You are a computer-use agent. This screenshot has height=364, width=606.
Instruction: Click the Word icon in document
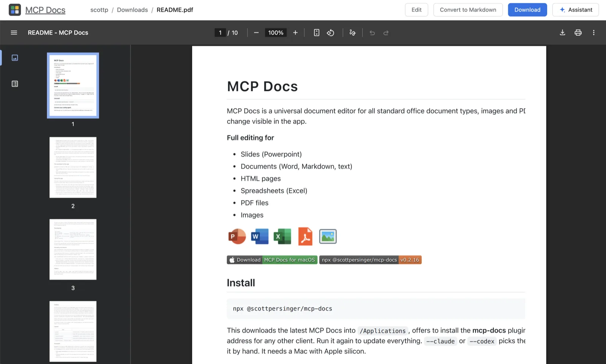259,236
